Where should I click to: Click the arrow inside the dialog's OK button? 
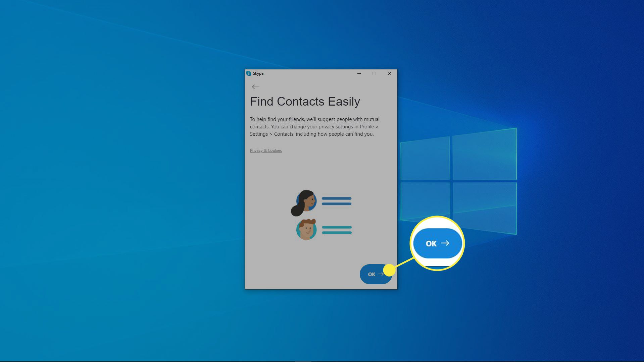(x=381, y=274)
